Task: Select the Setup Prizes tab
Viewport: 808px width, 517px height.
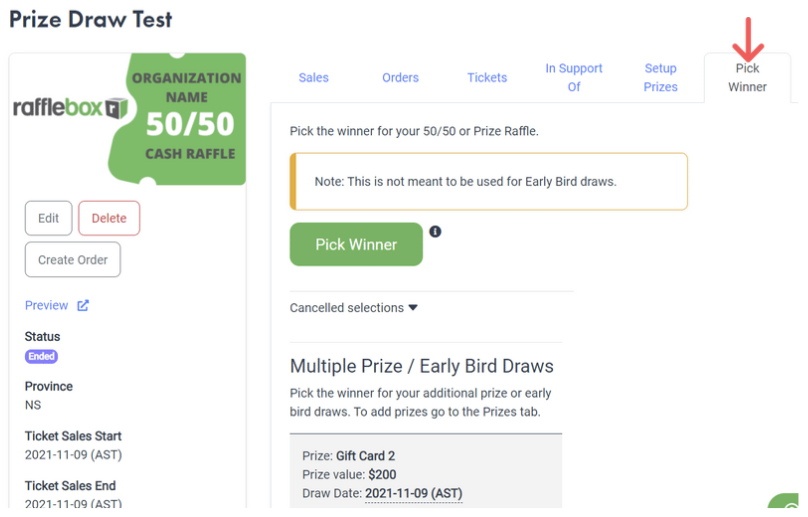Action: [x=660, y=77]
